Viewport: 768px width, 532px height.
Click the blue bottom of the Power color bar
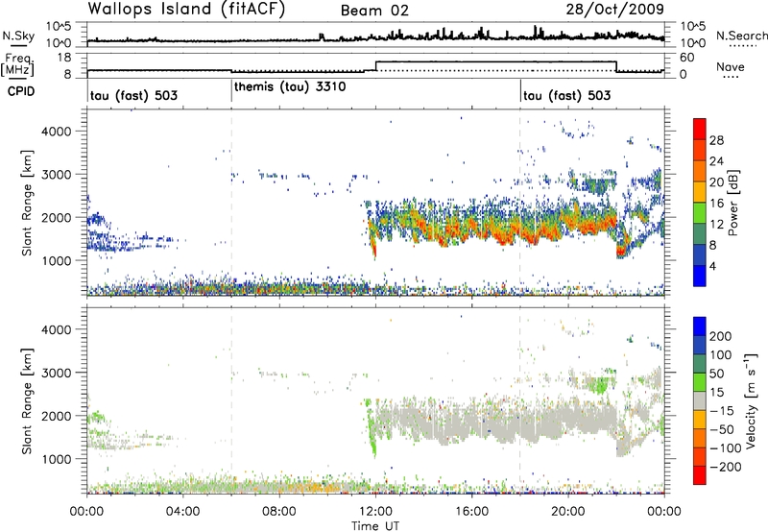700,277
